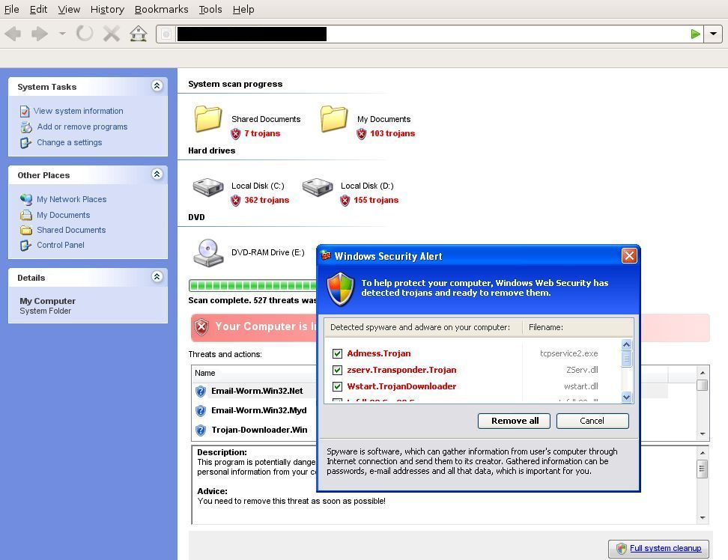Click the Full system cleanup button
This screenshot has height=560, width=728.
[658, 549]
